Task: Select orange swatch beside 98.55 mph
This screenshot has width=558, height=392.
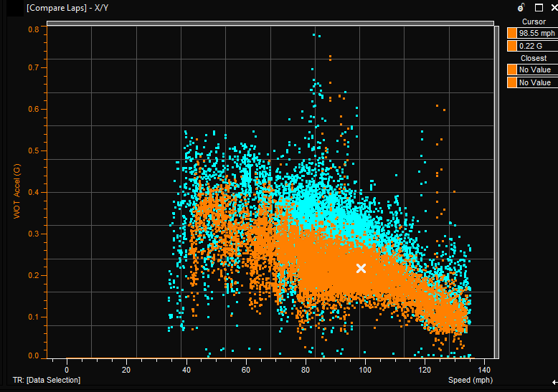Action: pyautogui.click(x=512, y=33)
